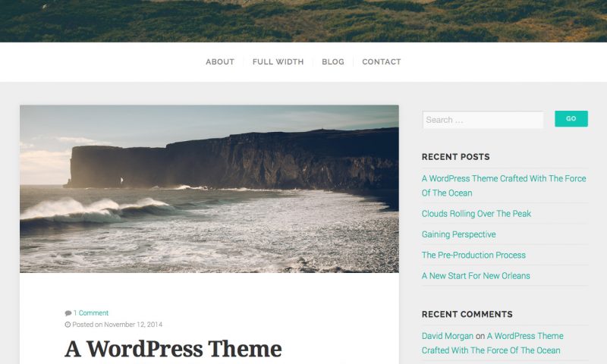
Task: Go to the Full Width page
Action: [x=278, y=62]
